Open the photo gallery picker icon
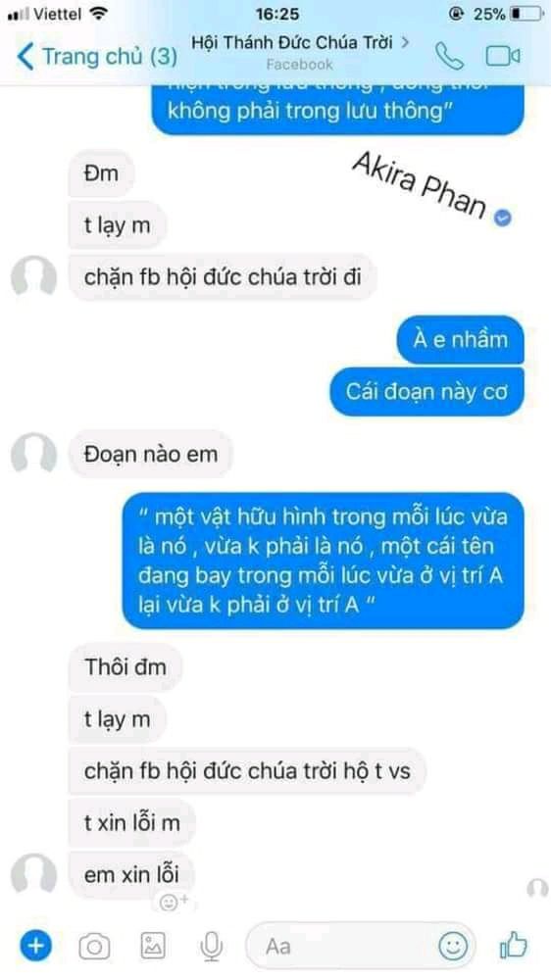The width and height of the screenshot is (551, 980). (153, 946)
